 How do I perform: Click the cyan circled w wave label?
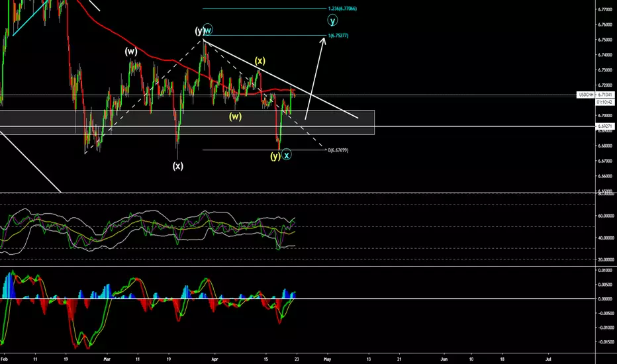pyautogui.click(x=208, y=30)
